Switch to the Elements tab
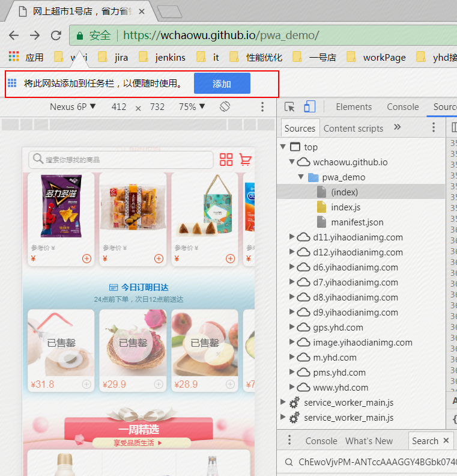Viewport: 457px width, 476px height. coord(354,107)
